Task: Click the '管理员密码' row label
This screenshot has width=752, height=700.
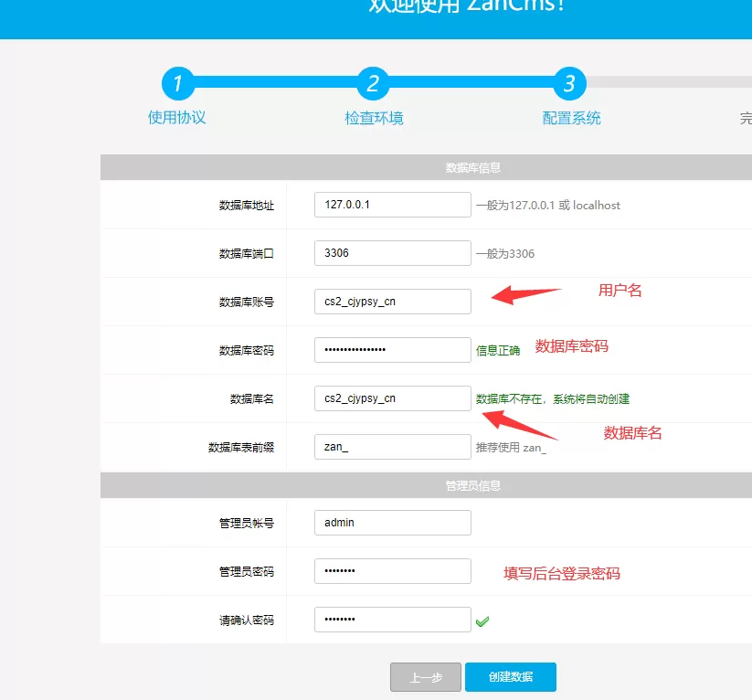Action: [247, 572]
